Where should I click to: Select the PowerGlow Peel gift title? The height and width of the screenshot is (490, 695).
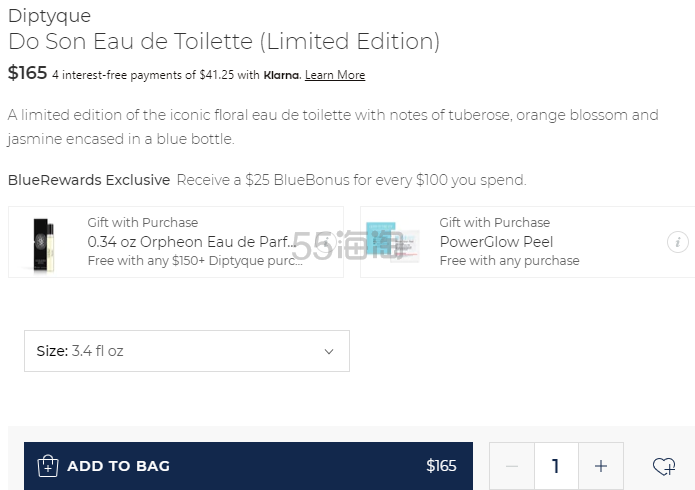496,242
